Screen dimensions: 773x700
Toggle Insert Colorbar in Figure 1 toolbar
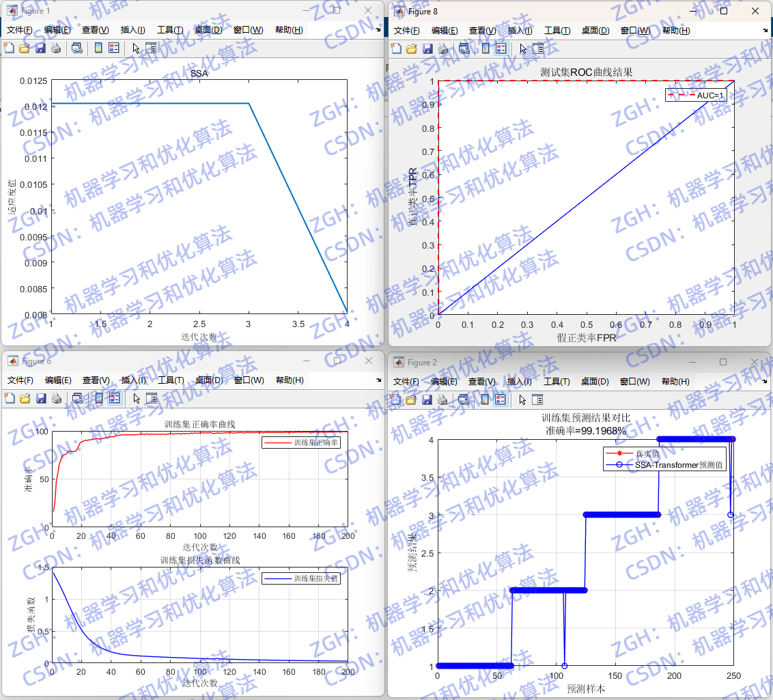pyautogui.click(x=98, y=48)
